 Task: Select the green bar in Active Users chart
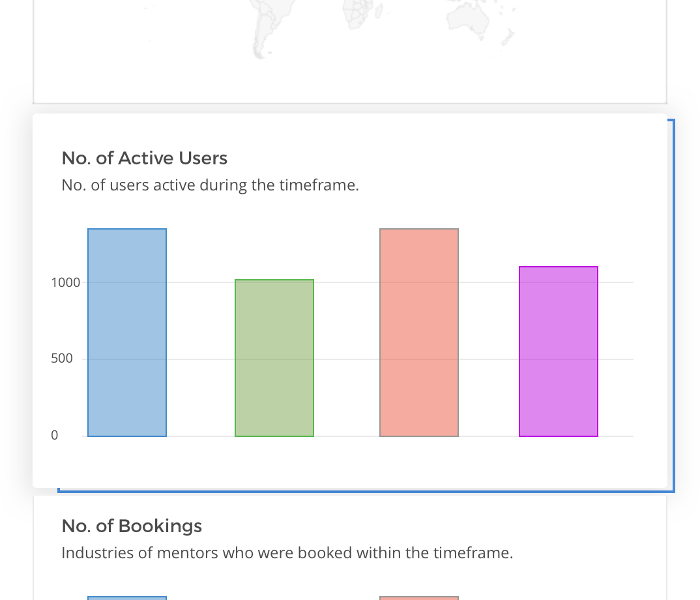(x=274, y=358)
